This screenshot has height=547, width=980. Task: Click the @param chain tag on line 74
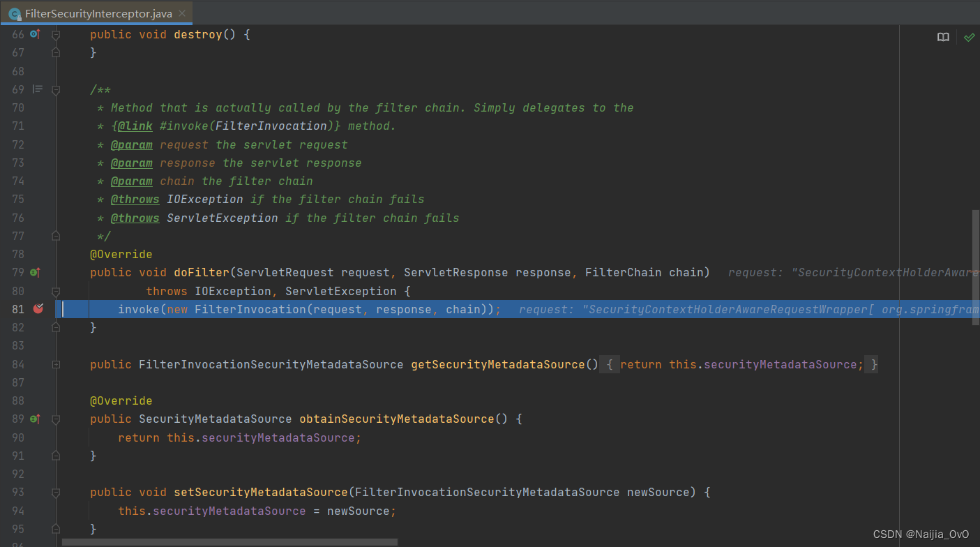point(132,181)
